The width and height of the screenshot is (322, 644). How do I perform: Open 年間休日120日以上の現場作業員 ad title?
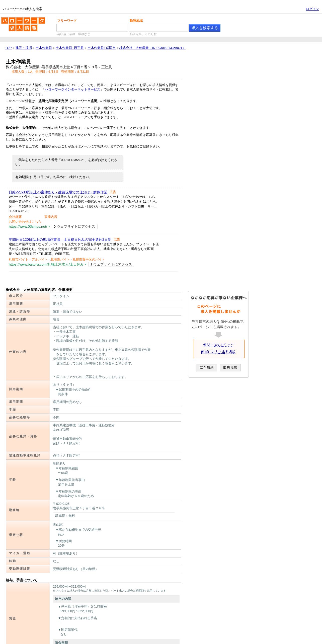[x=60, y=239]
